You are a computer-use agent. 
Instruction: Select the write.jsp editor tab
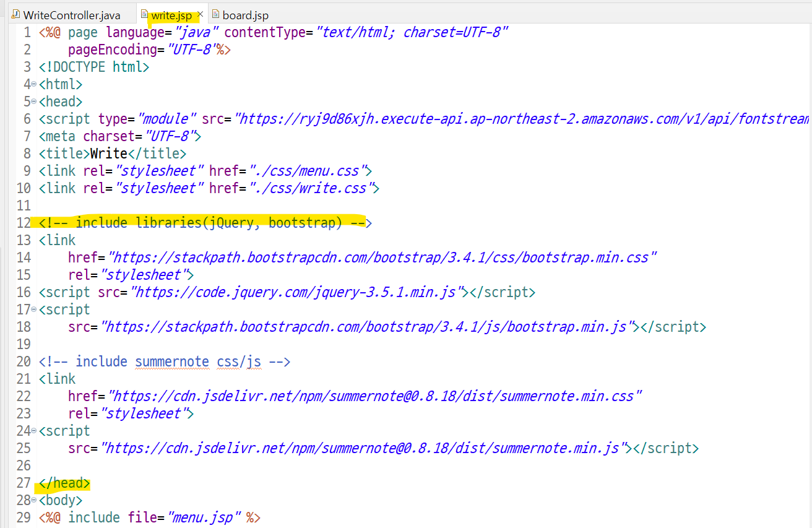171,15
